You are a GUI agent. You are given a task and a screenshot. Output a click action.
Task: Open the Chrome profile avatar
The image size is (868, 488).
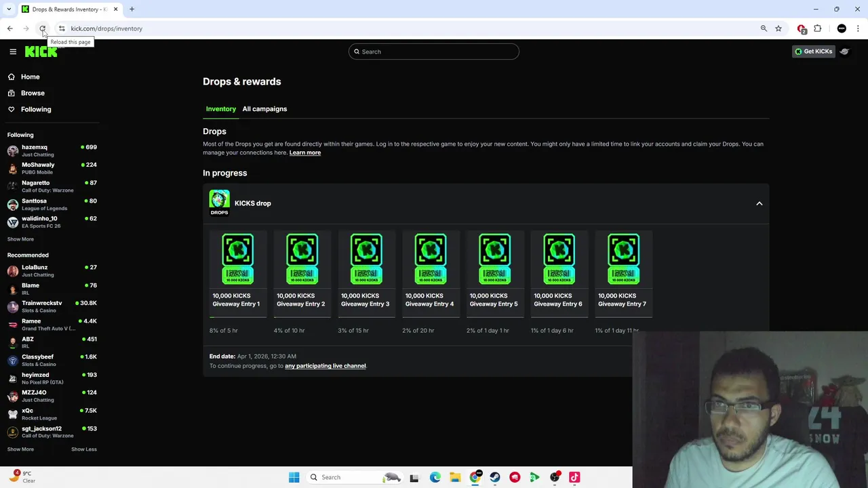[x=842, y=28]
